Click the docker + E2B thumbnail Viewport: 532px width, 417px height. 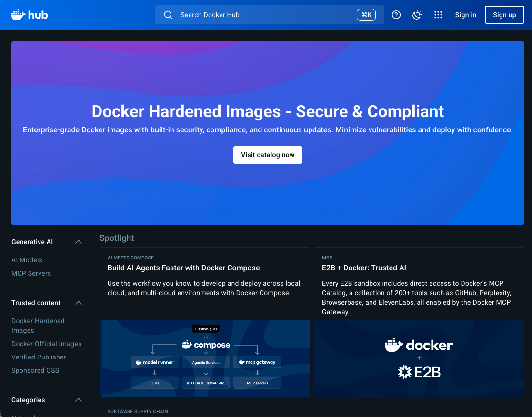(x=419, y=358)
